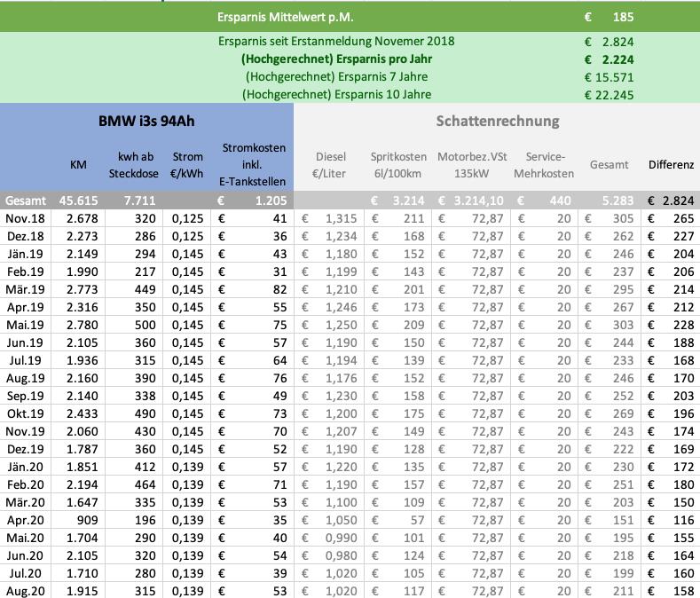Select the 'Feb.20' row label
Screen dimensions: 700x598
[26, 484]
